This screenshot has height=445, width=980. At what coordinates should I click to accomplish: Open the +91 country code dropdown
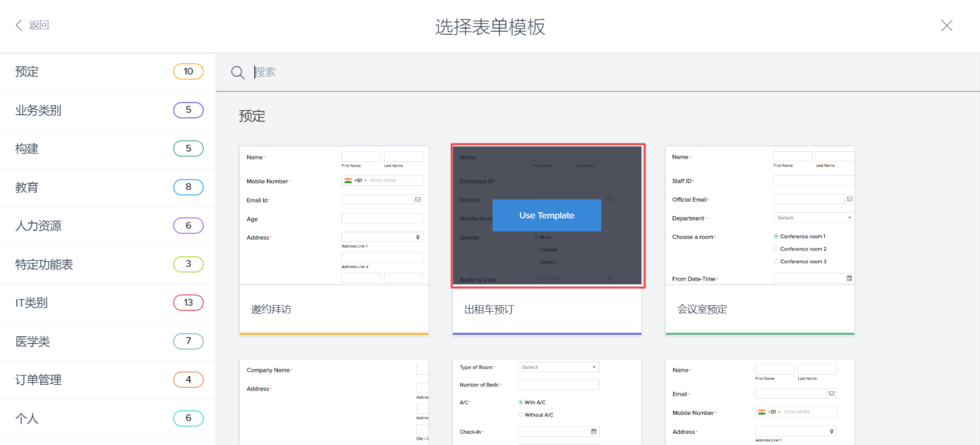click(361, 181)
